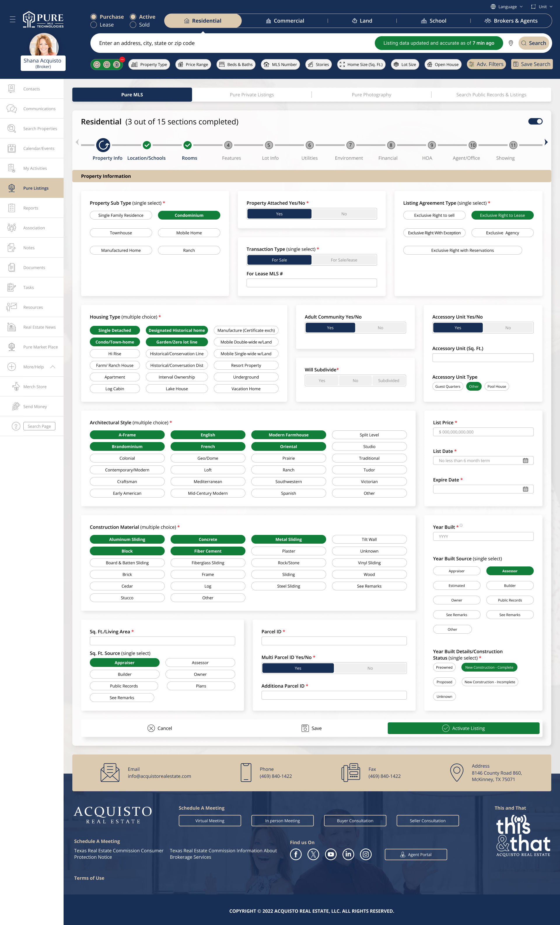
Task: Toggle the Residential section switch
Action: click(535, 121)
